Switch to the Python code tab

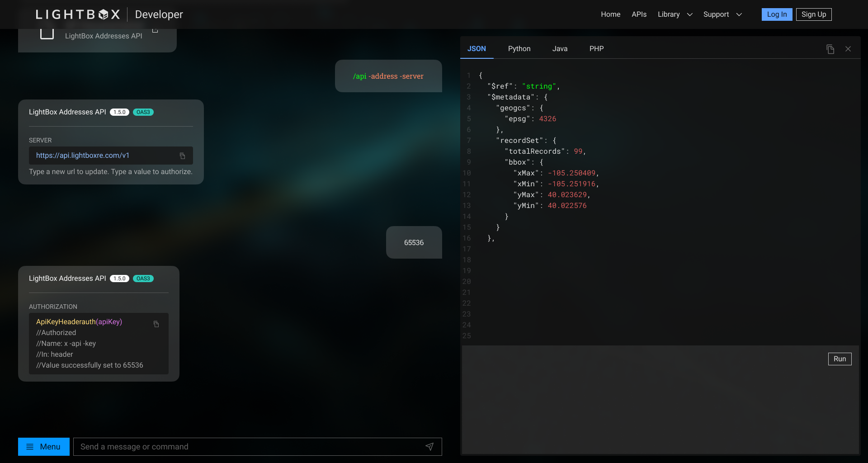[519, 48]
